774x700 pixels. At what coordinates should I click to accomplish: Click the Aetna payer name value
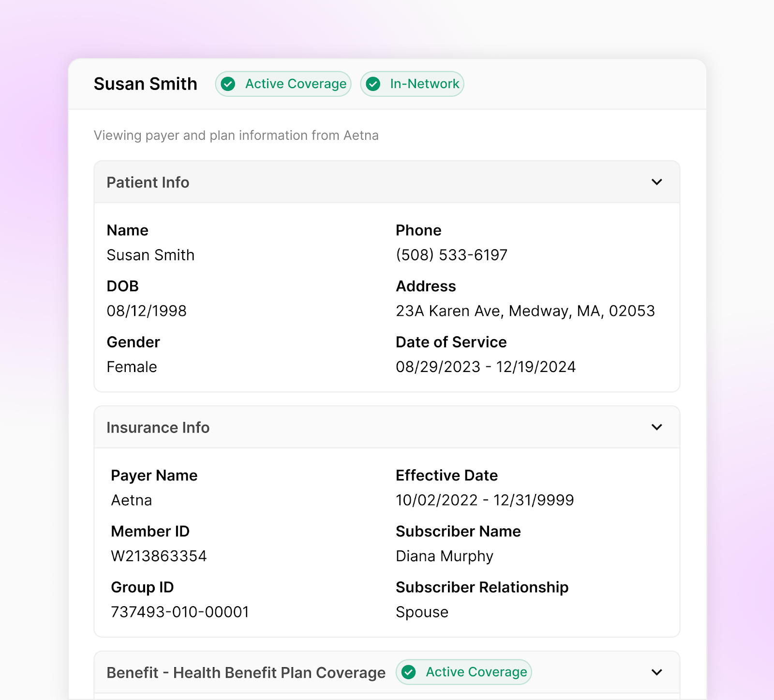[132, 500]
